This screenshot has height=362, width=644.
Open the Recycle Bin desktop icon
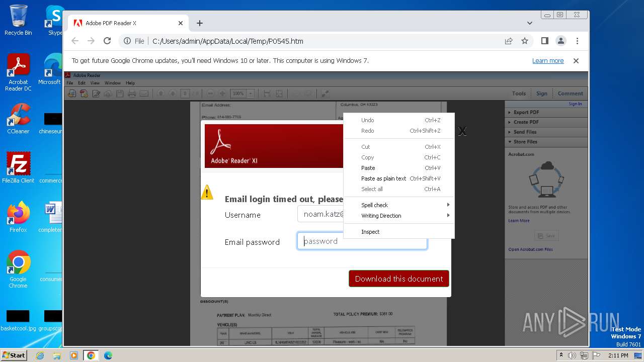(18, 20)
